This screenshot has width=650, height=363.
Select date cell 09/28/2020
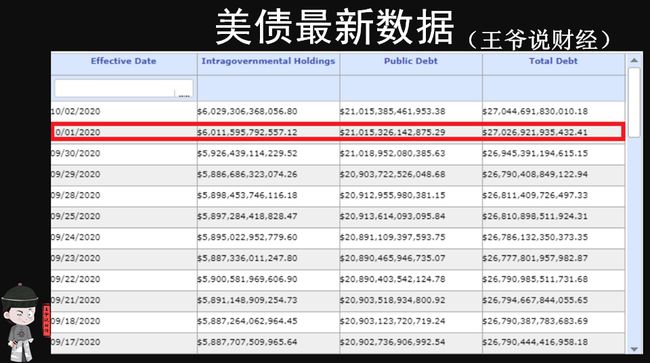point(76,195)
